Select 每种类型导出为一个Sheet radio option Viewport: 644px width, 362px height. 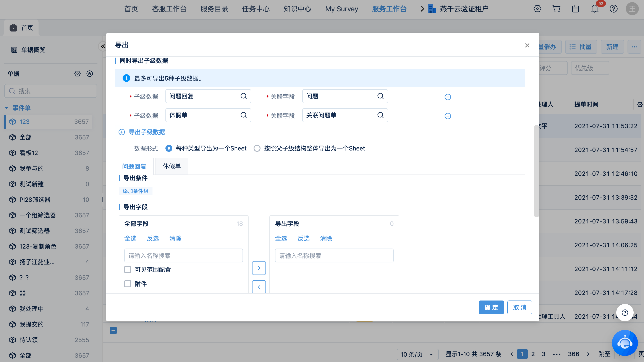pos(169,148)
